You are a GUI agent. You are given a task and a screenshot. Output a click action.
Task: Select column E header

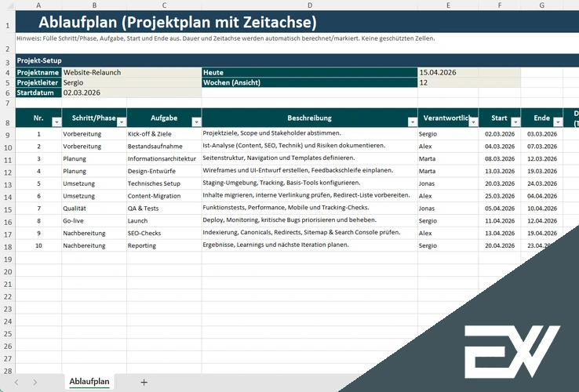click(x=448, y=5)
